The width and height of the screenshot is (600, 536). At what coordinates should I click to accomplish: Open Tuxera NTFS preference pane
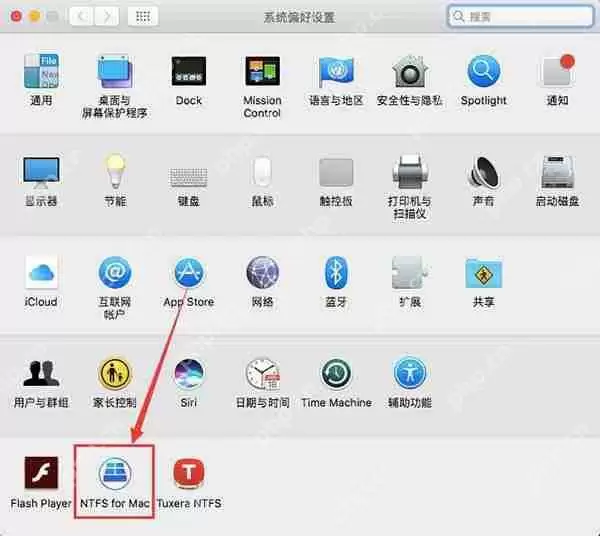[189, 473]
